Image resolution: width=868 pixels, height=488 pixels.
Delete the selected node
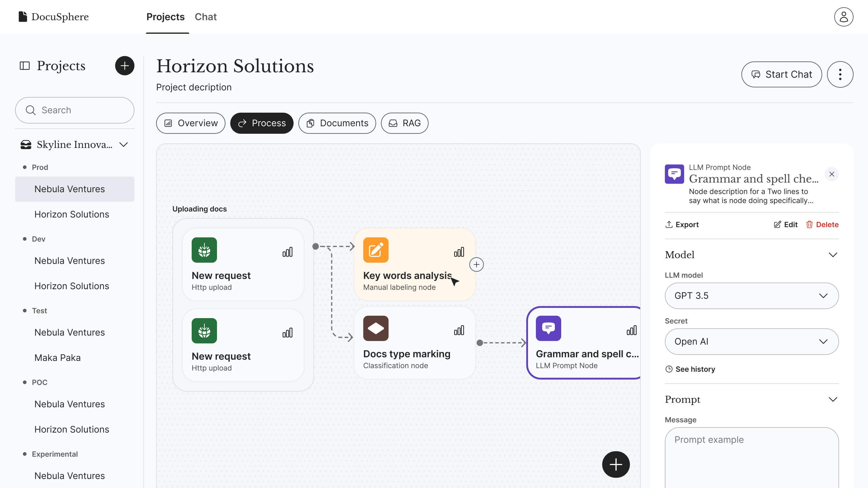click(822, 225)
